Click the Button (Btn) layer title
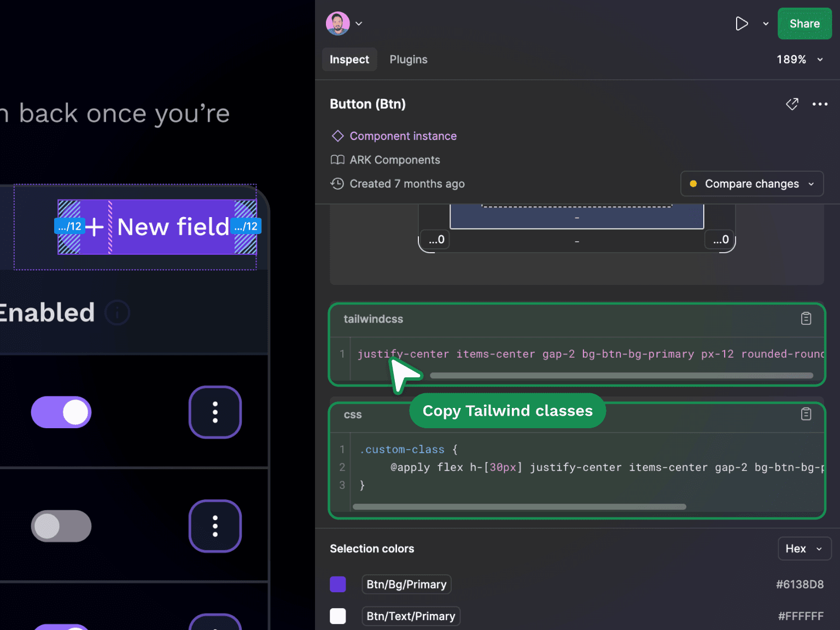 click(367, 104)
